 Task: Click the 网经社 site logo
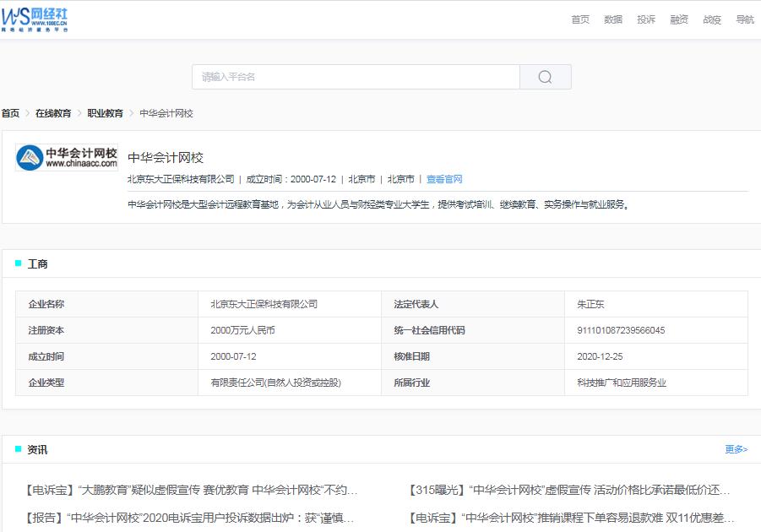[x=35, y=19]
